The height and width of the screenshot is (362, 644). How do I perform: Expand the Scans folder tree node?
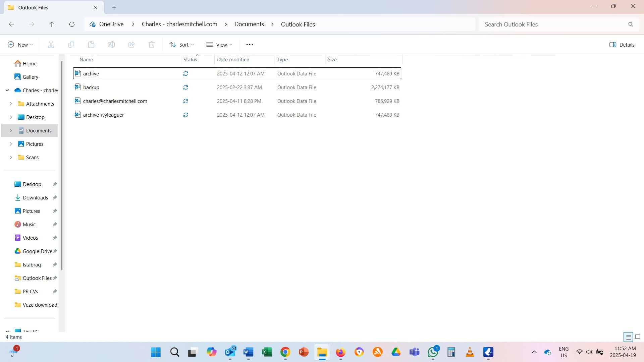point(11,157)
